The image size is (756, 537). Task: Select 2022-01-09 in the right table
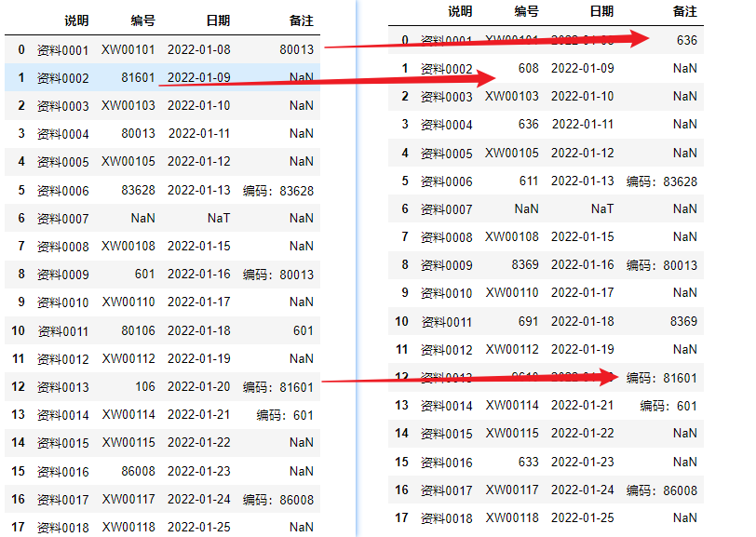tap(583, 68)
